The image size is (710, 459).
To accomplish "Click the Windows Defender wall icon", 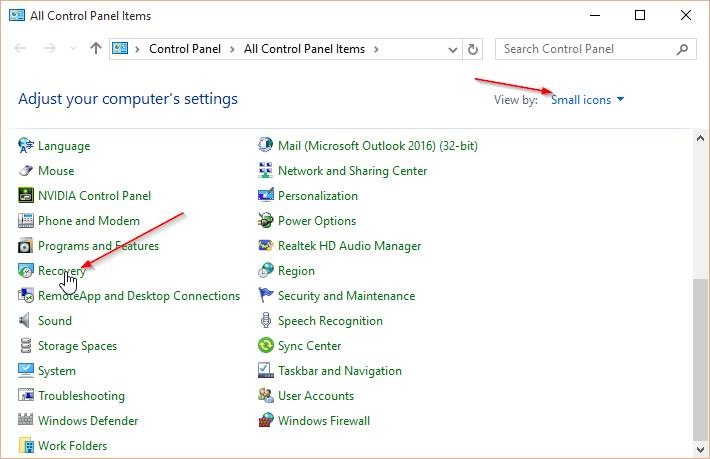I will click(x=26, y=420).
